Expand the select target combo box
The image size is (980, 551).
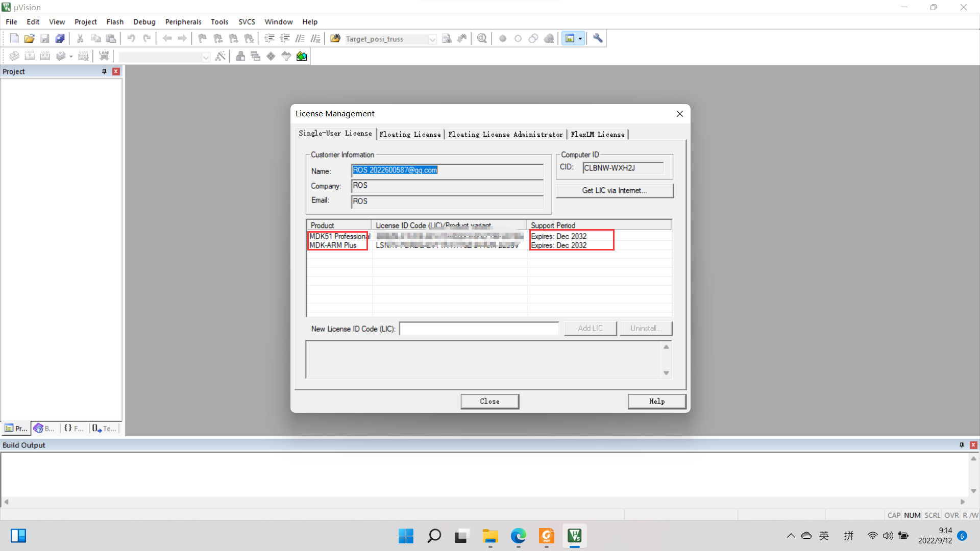click(206, 57)
